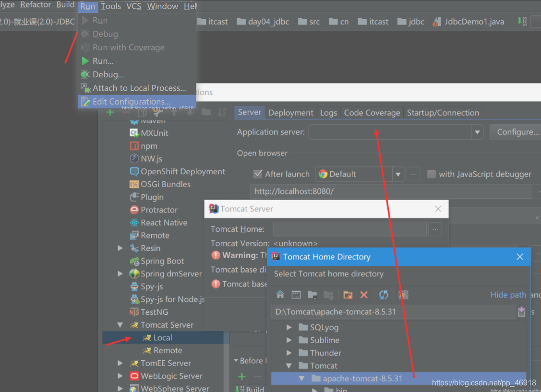
Task: Open the Application server dropdown
Action: pos(477,132)
